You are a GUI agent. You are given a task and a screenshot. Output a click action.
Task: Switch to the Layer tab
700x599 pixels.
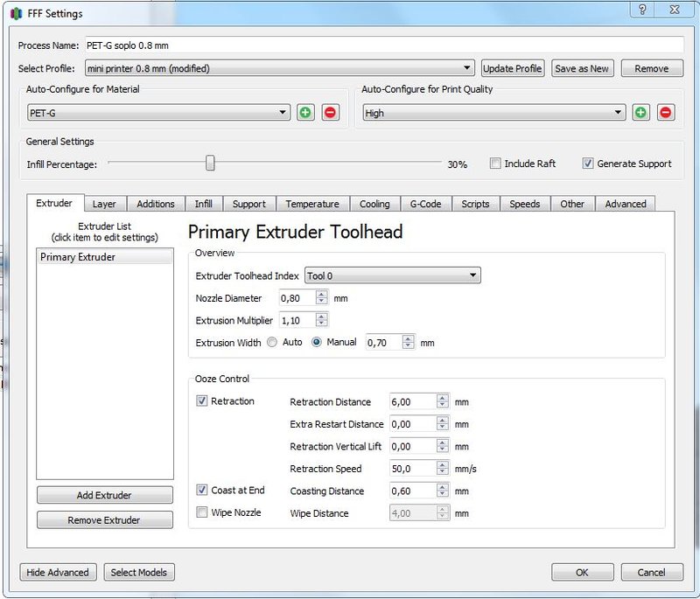click(104, 204)
